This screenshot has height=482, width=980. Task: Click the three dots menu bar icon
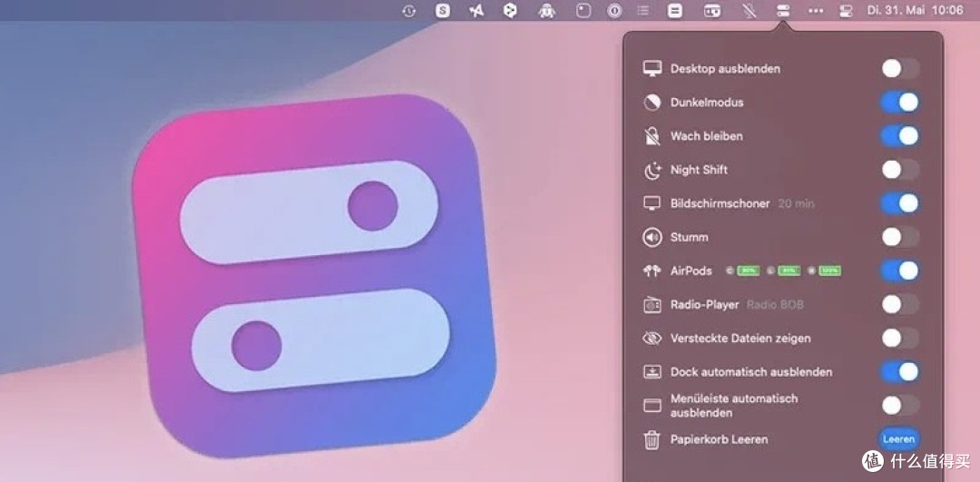click(816, 11)
